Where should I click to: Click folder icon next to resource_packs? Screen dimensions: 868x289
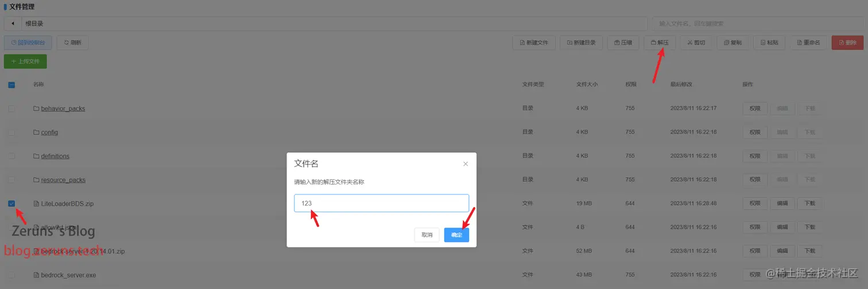pyautogui.click(x=36, y=180)
